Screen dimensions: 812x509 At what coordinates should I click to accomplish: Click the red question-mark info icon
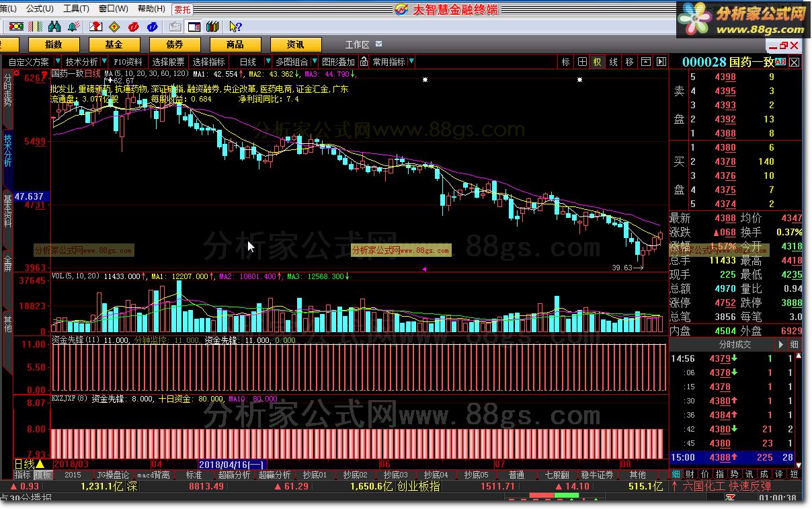click(96, 26)
